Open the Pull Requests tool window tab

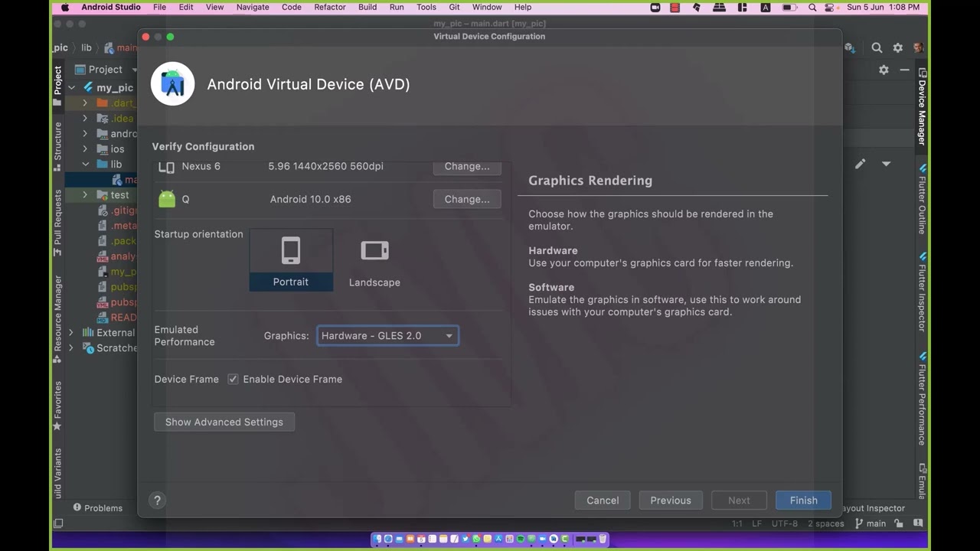(x=57, y=222)
